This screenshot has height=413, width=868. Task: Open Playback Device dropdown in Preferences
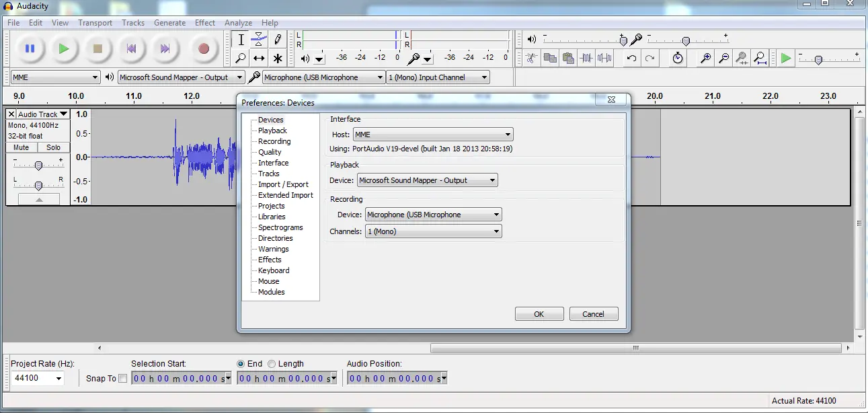point(427,180)
